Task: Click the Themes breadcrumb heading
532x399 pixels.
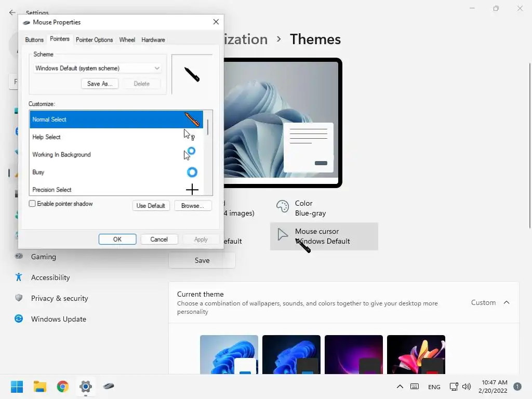Action: (x=315, y=39)
